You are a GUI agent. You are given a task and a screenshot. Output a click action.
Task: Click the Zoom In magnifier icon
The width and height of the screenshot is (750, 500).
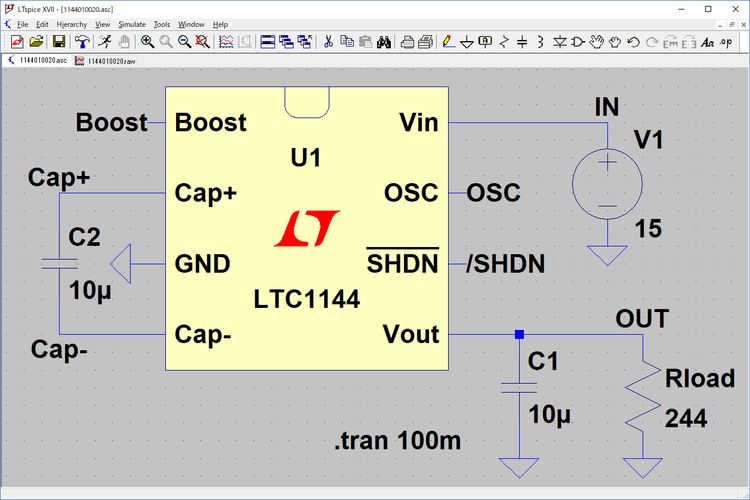click(x=147, y=42)
